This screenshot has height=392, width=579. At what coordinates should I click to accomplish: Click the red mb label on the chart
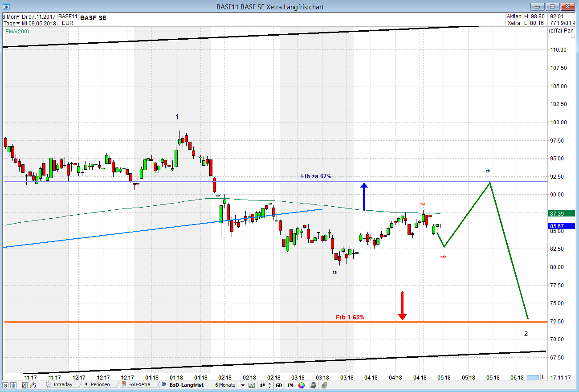443,257
